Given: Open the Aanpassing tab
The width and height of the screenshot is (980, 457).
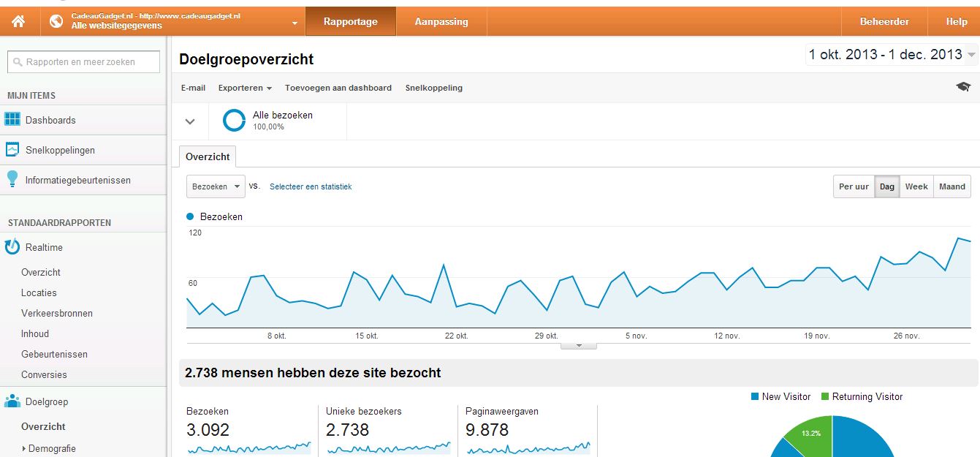Looking at the screenshot, I should 441,21.
